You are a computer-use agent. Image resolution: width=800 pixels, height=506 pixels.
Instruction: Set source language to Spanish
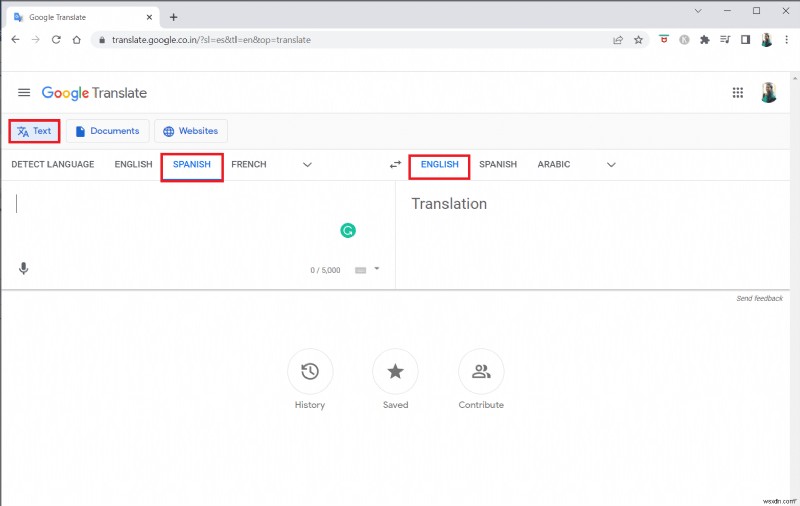click(x=192, y=165)
